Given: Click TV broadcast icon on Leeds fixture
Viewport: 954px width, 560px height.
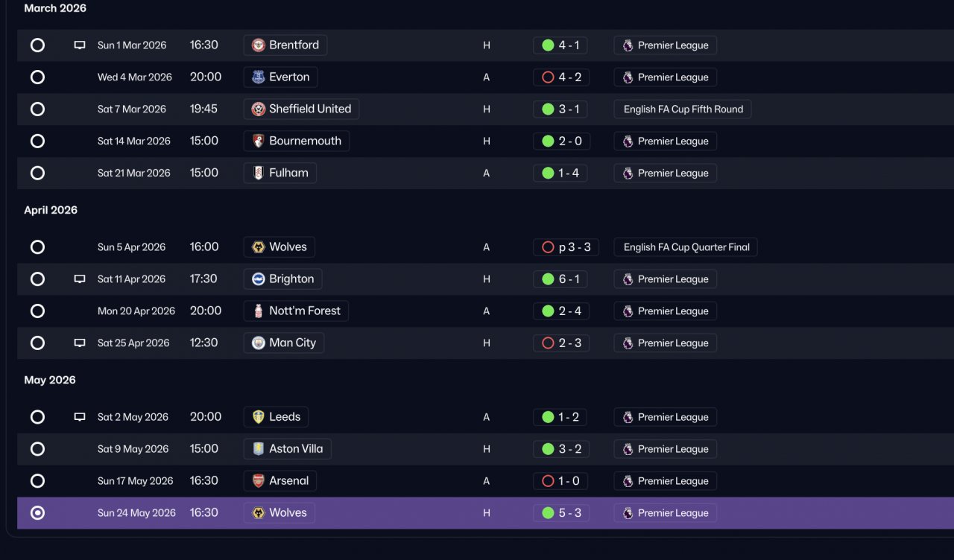Looking at the screenshot, I should point(80,417).
